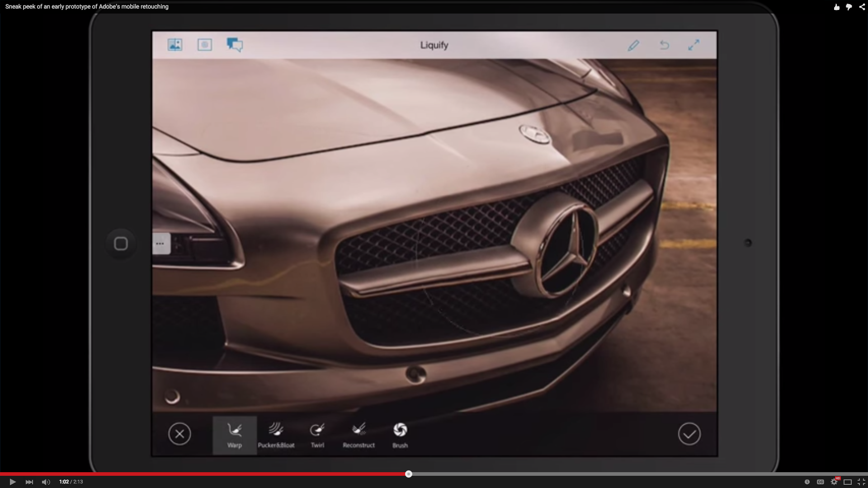This screenshot has height=488, width=868.
Task: Open the Brush settings tool
Action: (400, 435)
